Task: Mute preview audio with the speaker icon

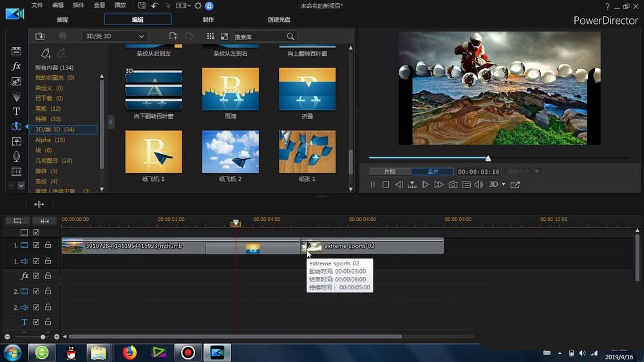Action: click(x=478, y=185)
